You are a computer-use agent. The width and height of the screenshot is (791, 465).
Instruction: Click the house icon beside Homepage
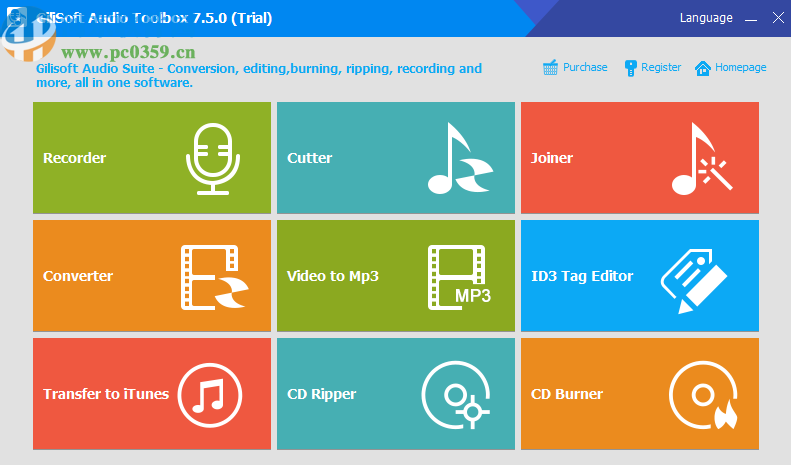703,68
